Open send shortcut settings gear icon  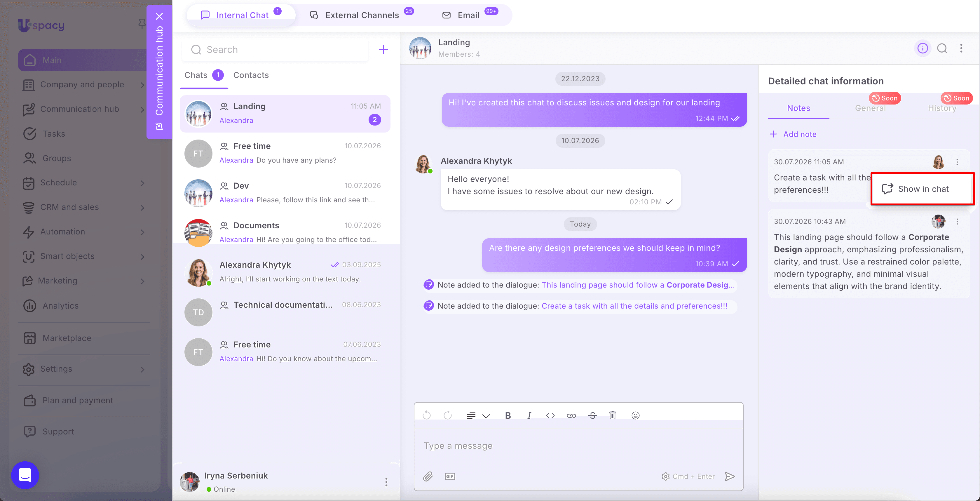point(665,476)
